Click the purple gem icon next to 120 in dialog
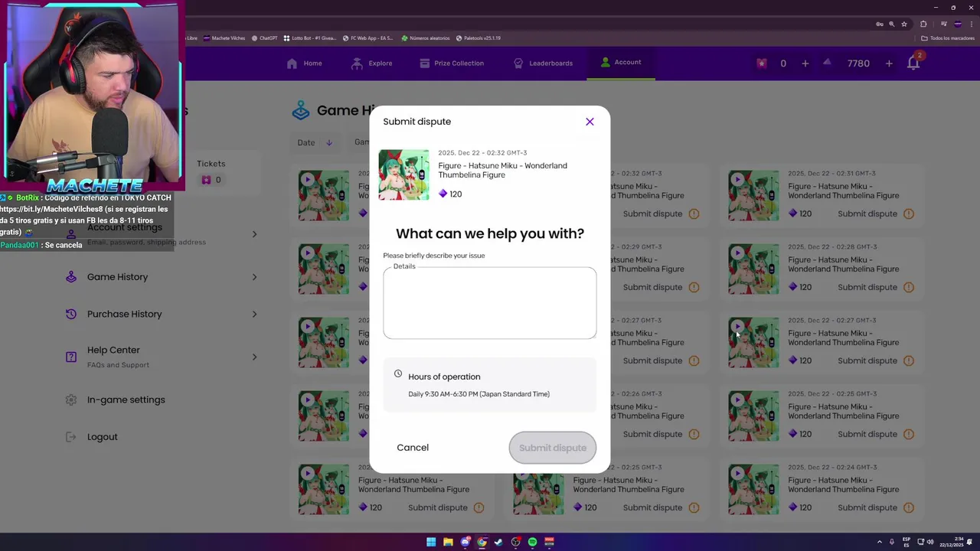This screenshot has width=980, height=551. [443, 194]
